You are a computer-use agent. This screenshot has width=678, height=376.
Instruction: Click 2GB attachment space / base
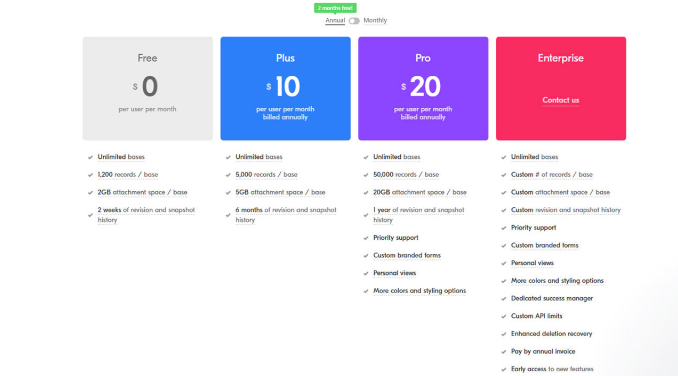[142, 192]
